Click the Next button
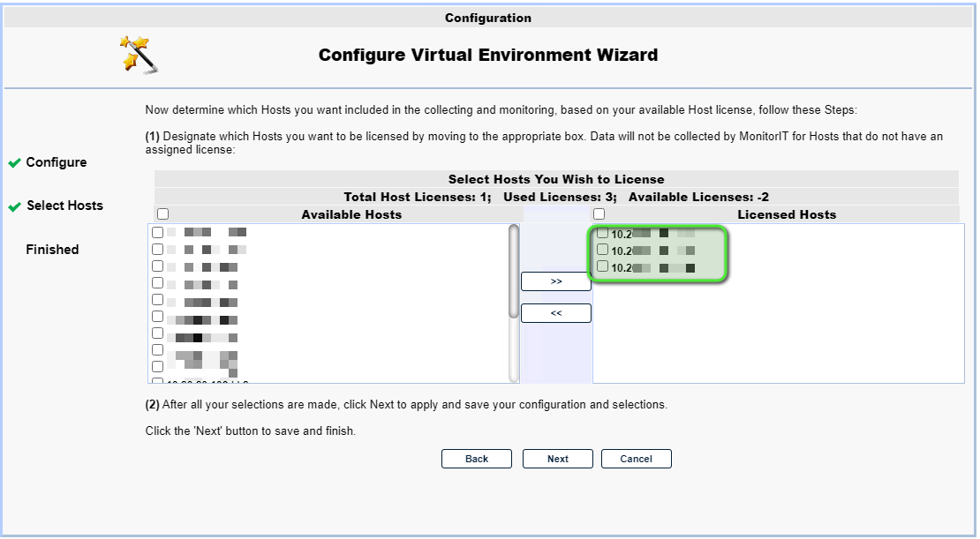 tap(557, 459)
